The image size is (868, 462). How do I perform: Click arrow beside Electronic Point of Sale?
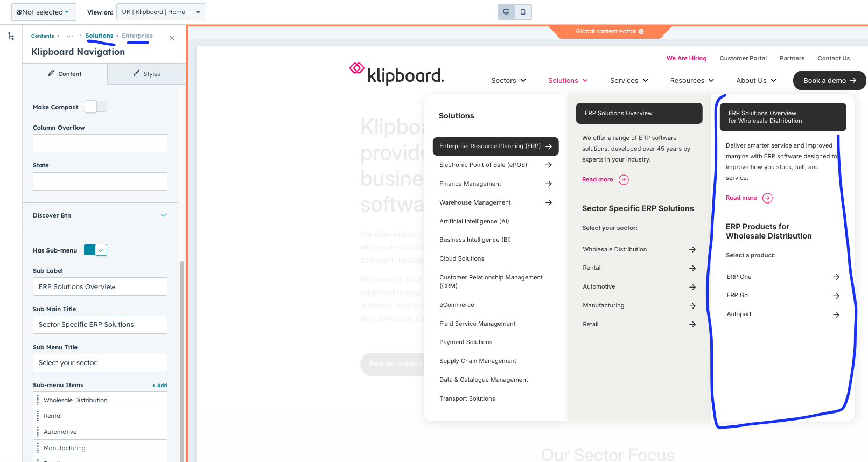[x=549, y=165]
